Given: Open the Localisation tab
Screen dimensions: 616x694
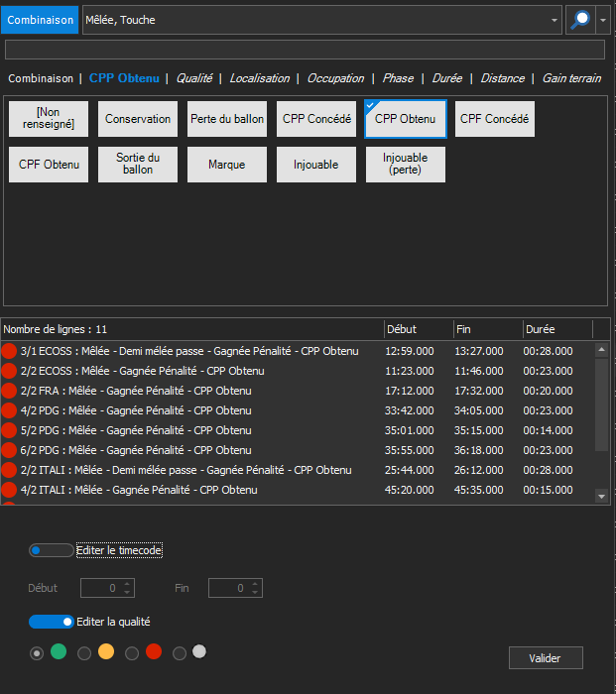Looking at the screenshot, I should coord(259,78).
